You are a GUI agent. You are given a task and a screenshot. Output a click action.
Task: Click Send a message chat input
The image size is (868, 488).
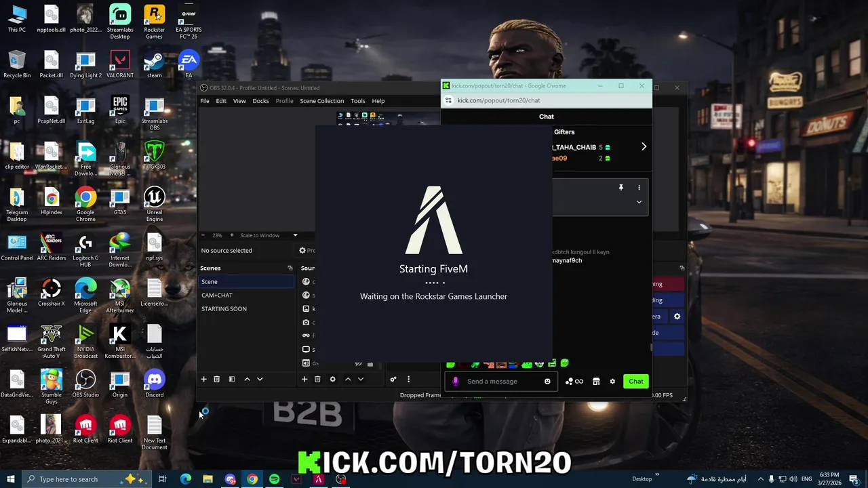pyautogui.click(x=502, y=382)
